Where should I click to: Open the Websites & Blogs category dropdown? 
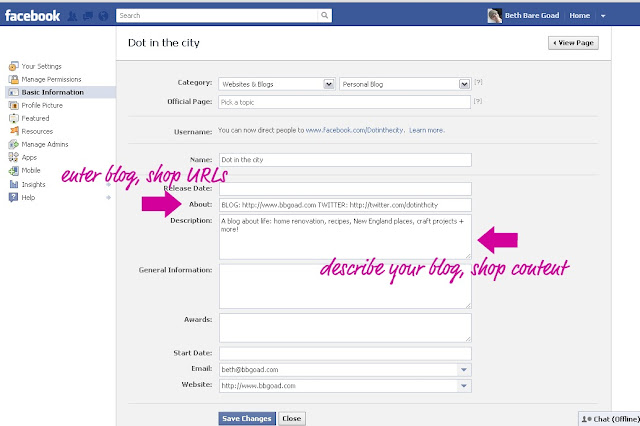(329, 84)
